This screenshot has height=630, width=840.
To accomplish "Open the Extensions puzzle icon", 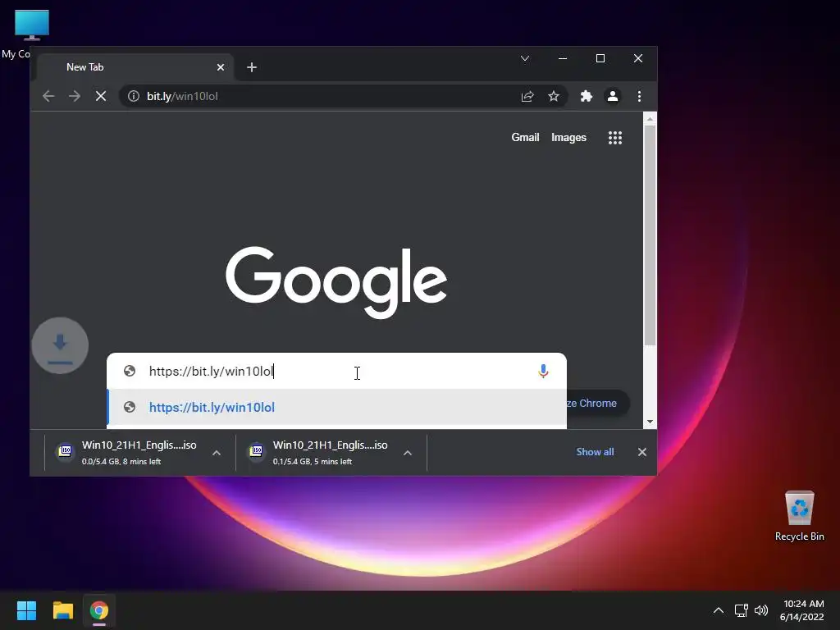I will (586, 97).
